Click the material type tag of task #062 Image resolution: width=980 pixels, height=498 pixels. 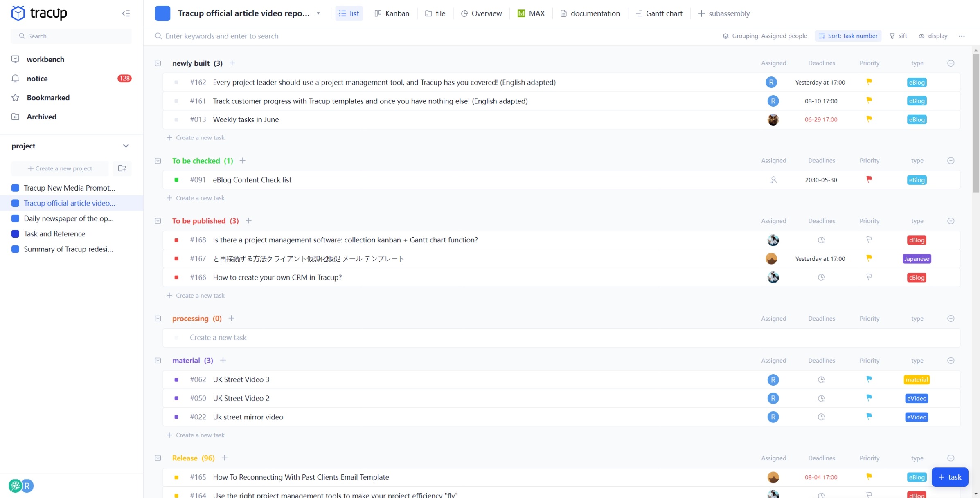(x=917, y=380)
